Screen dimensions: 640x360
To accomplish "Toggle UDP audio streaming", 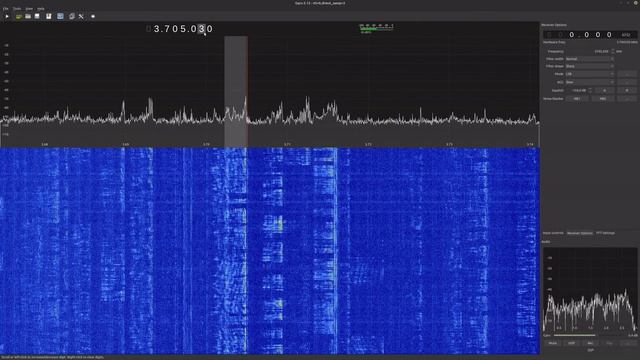I will (x=571, y=343).
